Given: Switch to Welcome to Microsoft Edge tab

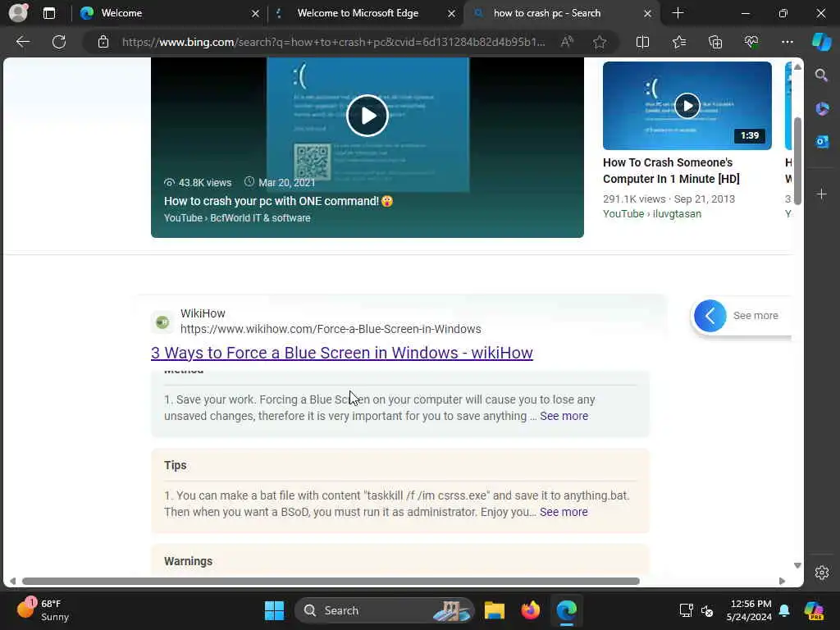Looking at the screenshot, I should pyautogui.click(x=364, y=13).
